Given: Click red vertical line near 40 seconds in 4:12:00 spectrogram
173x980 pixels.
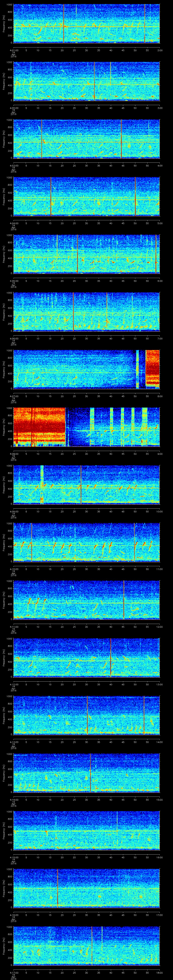Looking at the screenshot, I should (110, 657).
